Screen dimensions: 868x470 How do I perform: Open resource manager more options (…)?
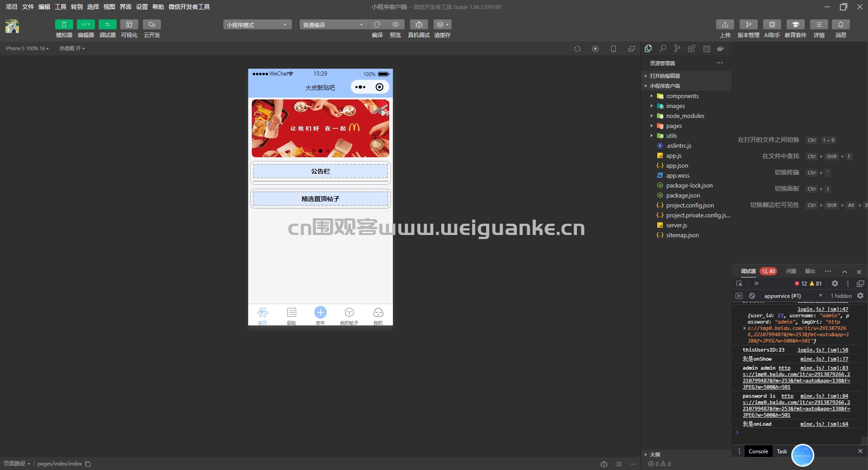pos(720,63)
